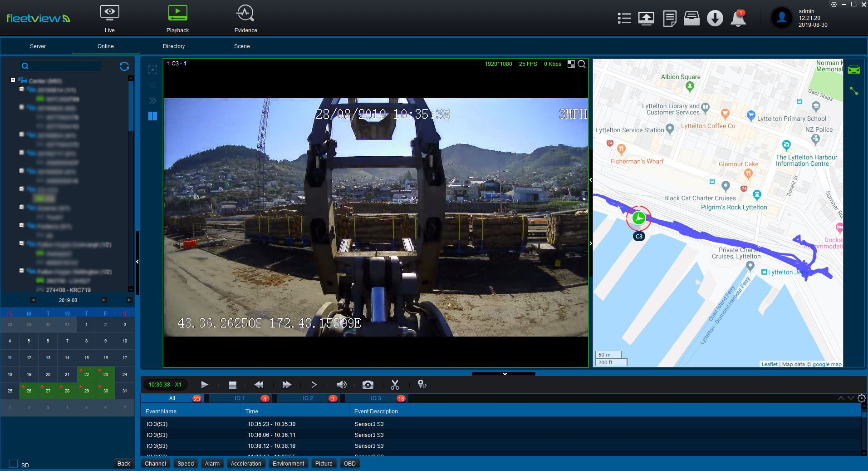Mute audio with the speaker icon
This screenshot has width=868, height=471.
click(341, 385)
